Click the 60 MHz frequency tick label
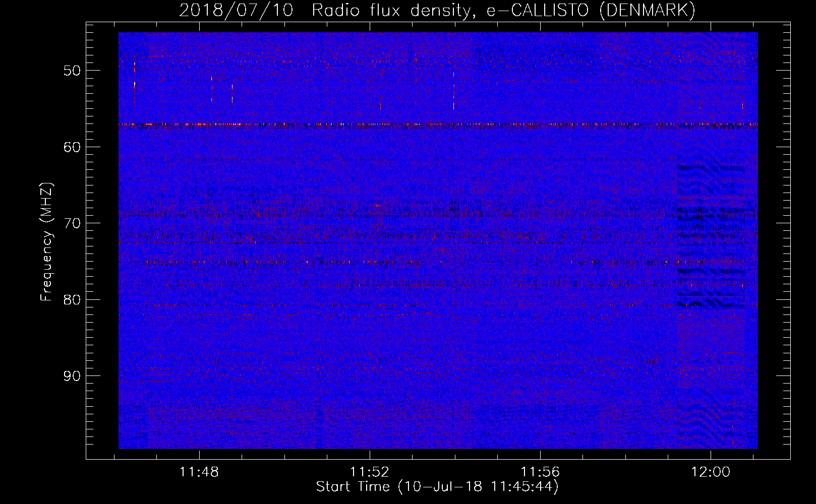Viewport: 816px width, 504px height. point(72,147)
